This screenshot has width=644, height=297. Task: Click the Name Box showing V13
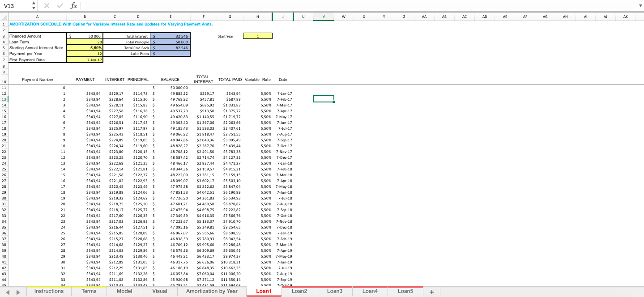tap(16, 5)
